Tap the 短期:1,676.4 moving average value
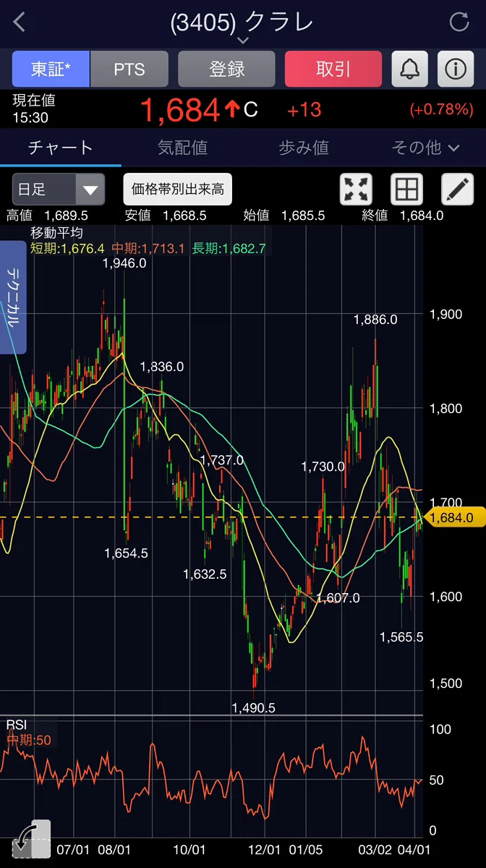Viewport: 486px width, 868px height. pyautogui.click(x=67, y=249)
